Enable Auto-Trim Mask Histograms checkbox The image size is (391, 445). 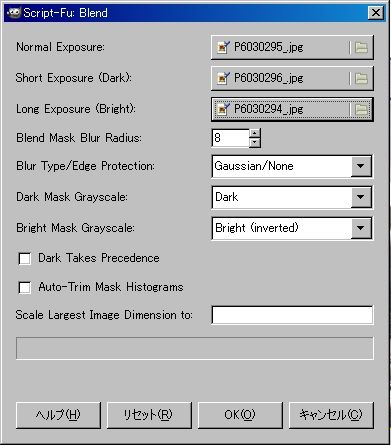25,287
